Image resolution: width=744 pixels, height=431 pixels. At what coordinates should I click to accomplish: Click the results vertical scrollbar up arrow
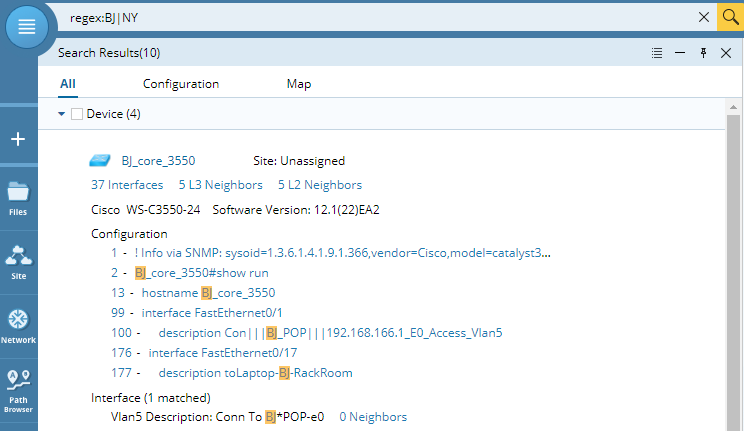(x=734, y=107)
